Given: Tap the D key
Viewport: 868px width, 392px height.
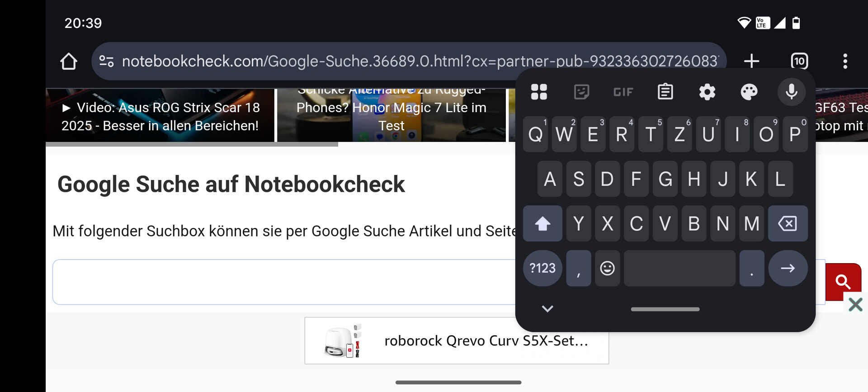Looking at the screenshot, I should [x=607, y=179].
